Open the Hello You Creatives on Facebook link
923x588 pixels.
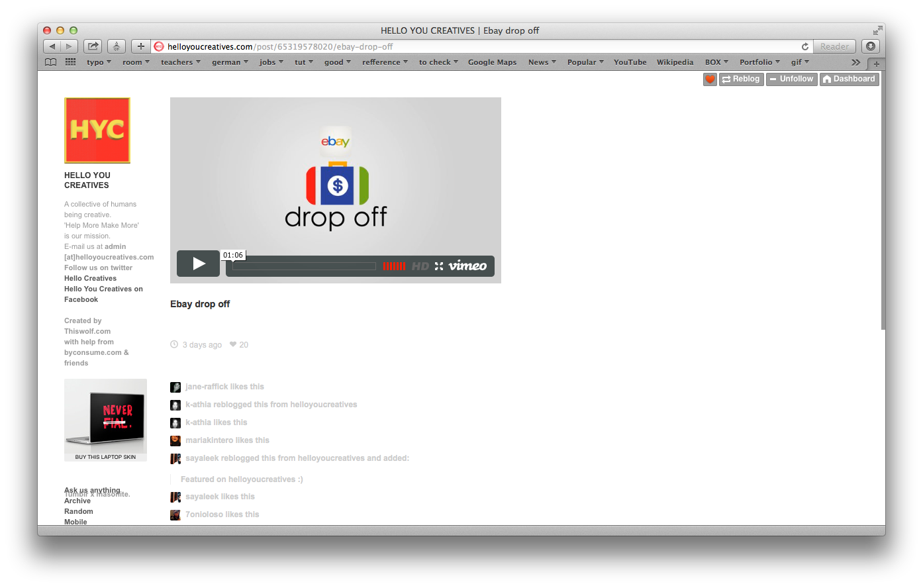(103, 294)
